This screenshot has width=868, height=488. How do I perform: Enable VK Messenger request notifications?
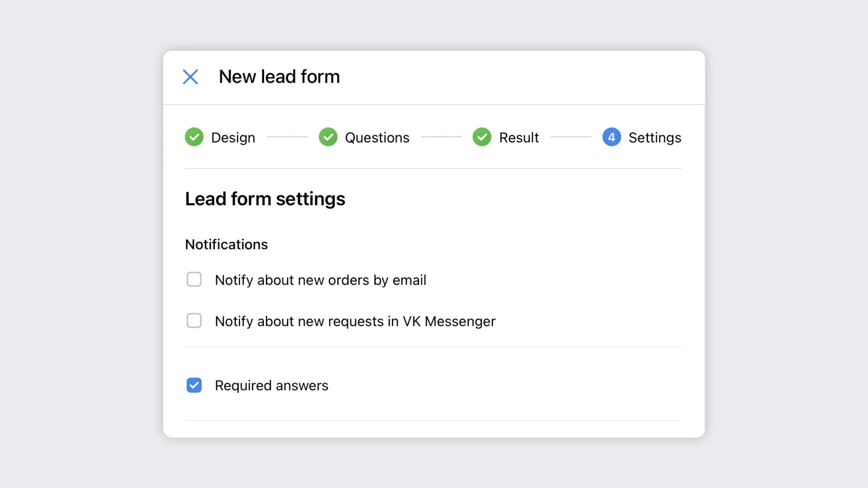coord(194,321)
